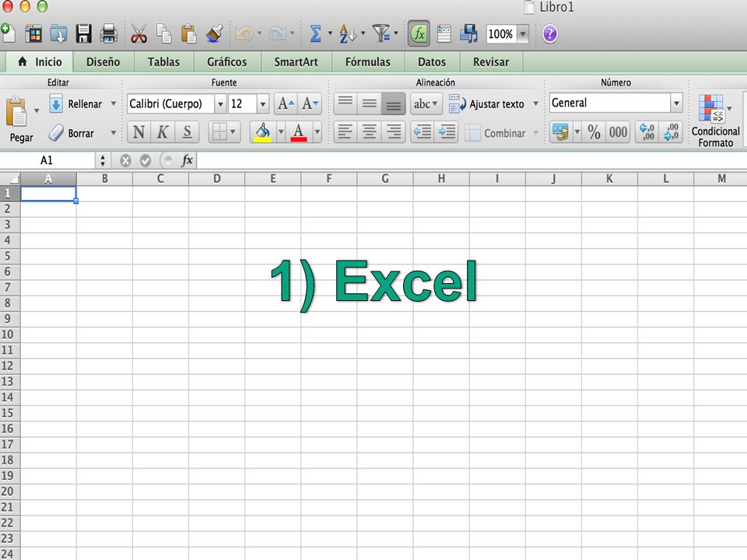Switch to the Diseño tab
Image resolution: width=747 pixels, height=560 pixels.
(x=103, y=62)
